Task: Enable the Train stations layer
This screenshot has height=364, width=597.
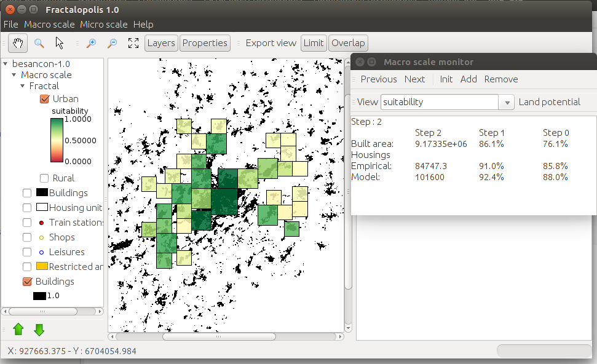Action: 26,222
